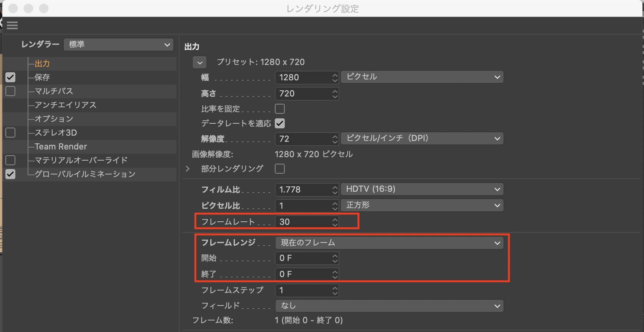The image size is (644, 332).
Task: Expand the preset chevron button
Action: point(200,62)
